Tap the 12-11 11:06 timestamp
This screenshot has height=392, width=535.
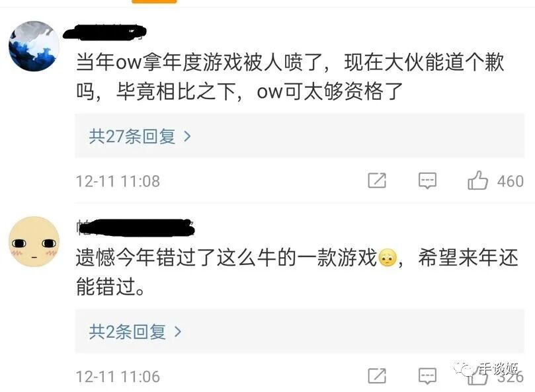click(118, 377)
